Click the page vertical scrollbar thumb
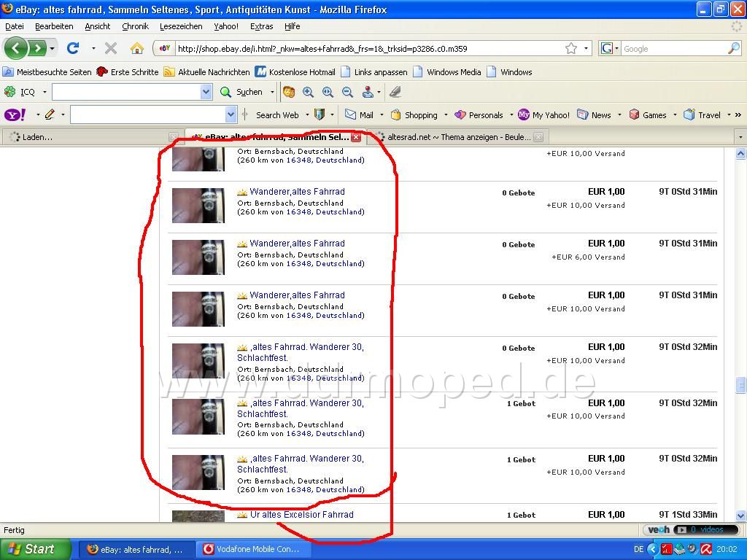This screenshot has height=560, width=747. pyautogui.click(x=740, y=385)
